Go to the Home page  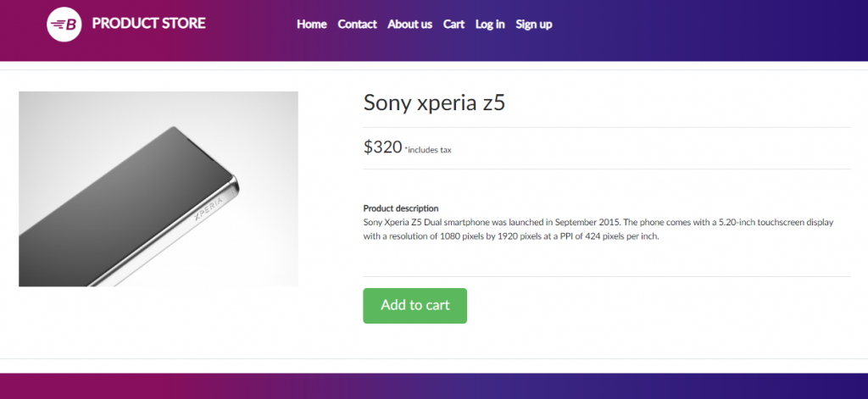pyautogui.click(x=311, y=24)
